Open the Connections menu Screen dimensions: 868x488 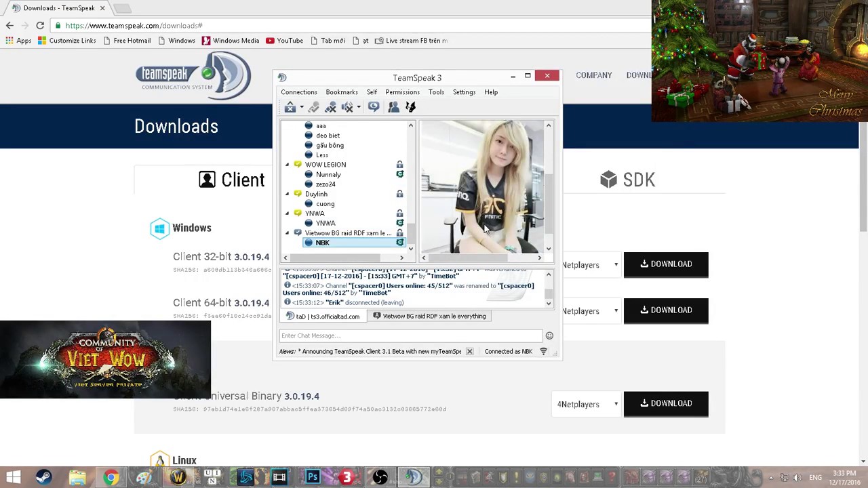pyautogui.click(x=299, y=92)
